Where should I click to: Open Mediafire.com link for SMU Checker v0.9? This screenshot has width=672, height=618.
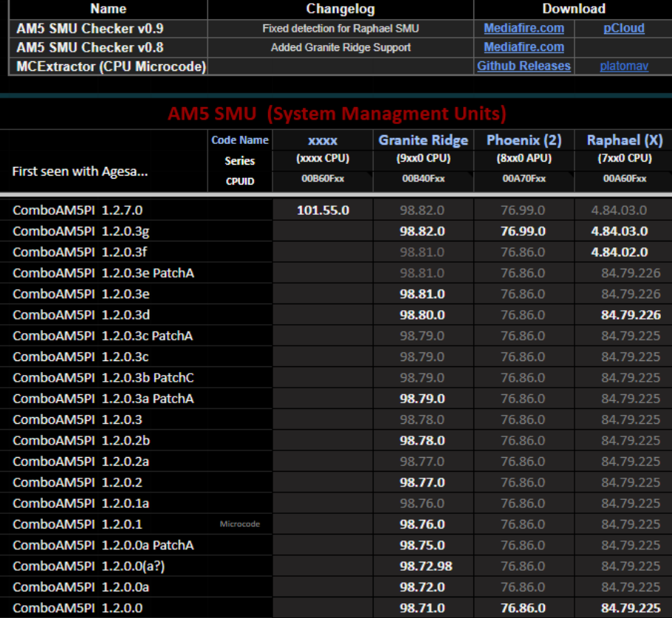(x=524, y=28)
